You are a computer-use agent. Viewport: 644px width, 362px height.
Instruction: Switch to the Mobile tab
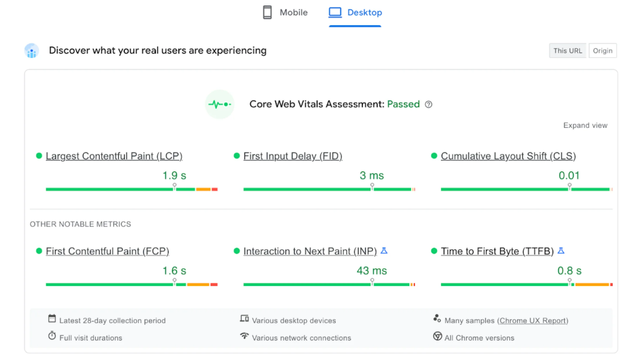coord(285,13)
